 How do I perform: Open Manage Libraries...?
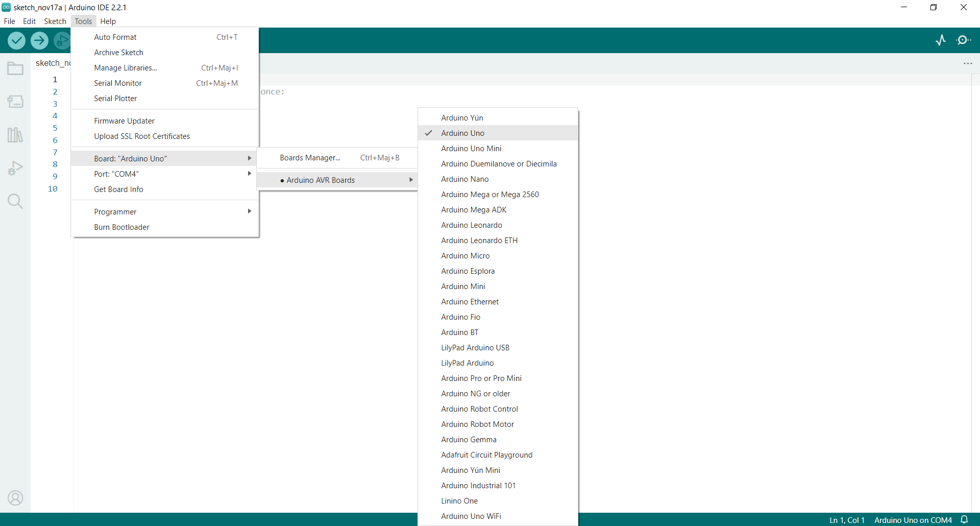[165, 68]
